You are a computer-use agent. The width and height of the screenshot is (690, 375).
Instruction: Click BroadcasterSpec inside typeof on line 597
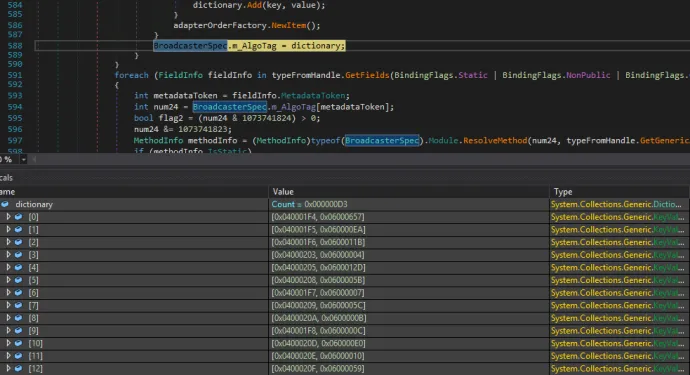382,140
